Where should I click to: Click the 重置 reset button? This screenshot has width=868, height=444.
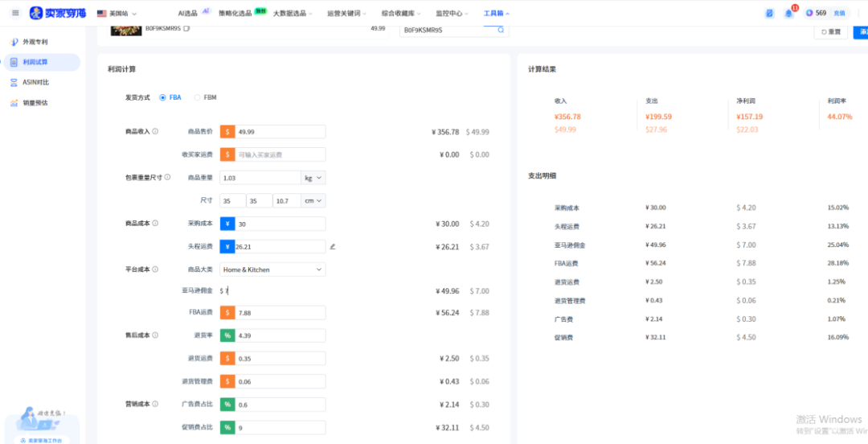pos(830,32)
